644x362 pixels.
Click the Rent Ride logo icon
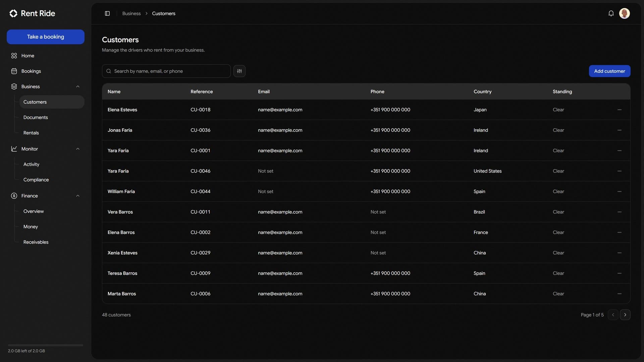(13, 13)
